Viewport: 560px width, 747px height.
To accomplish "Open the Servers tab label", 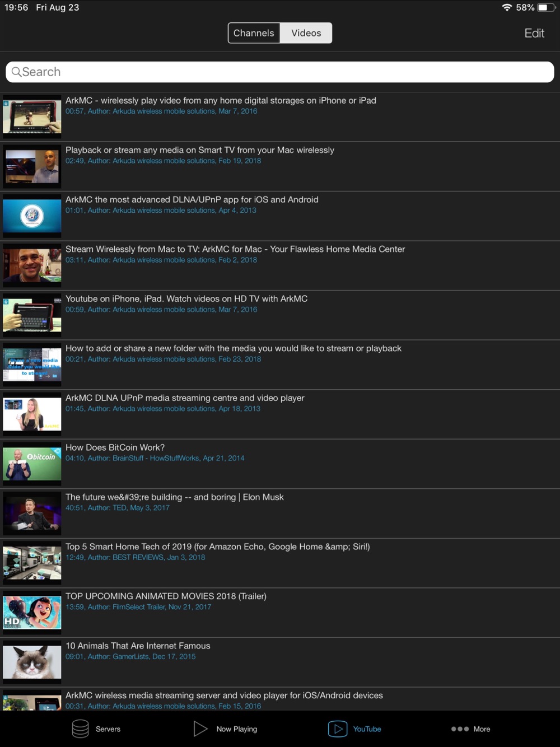I will [x=108, y=729].
